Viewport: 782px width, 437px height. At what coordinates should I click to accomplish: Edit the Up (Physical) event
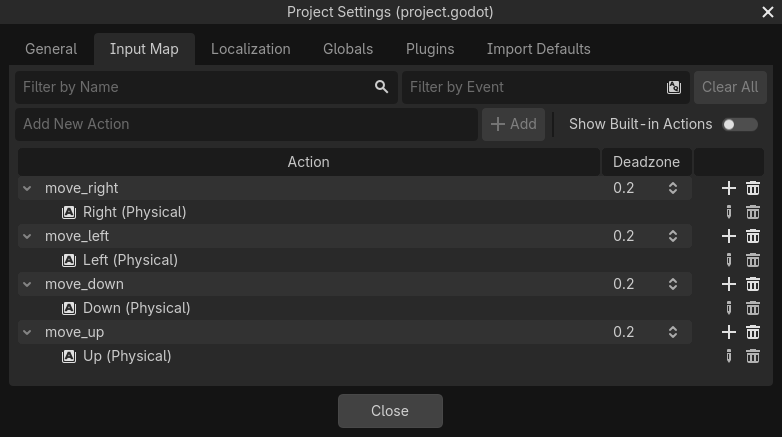click(x=728, y=356)
